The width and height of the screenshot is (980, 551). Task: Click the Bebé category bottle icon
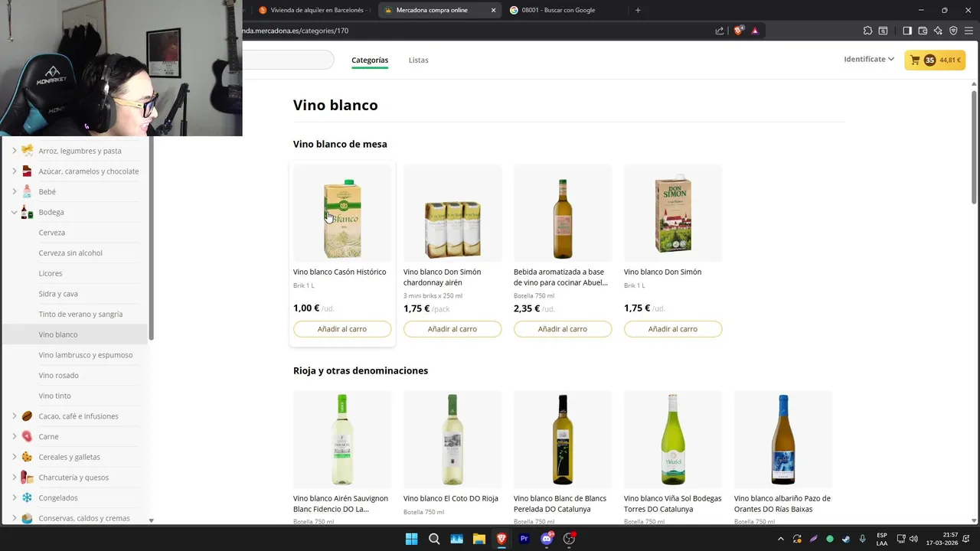[x=28, y=191]
